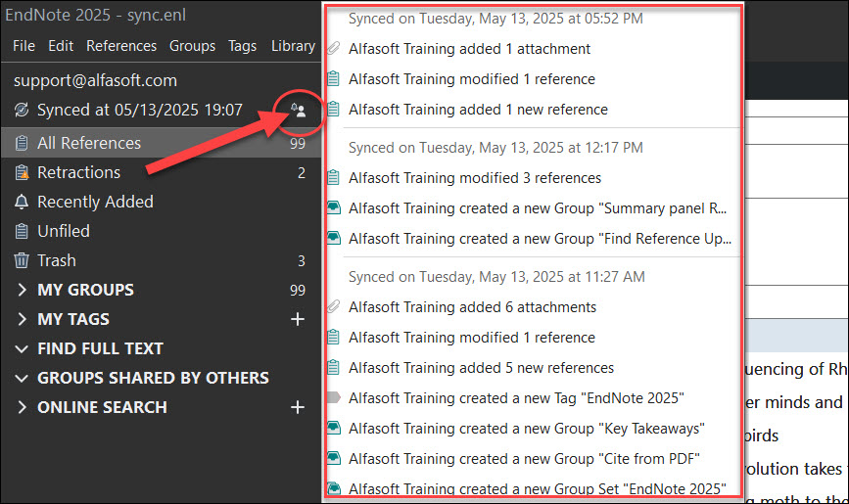Click group icon for Cite from PDF entry
Screen dimensions: 849x504
tap(334, 458)
